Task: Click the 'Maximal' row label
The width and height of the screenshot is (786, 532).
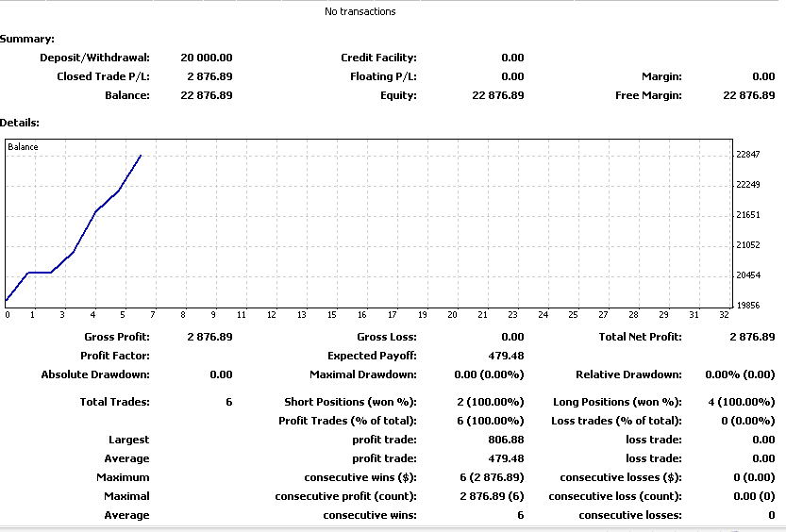Action: tap(126, 496)
